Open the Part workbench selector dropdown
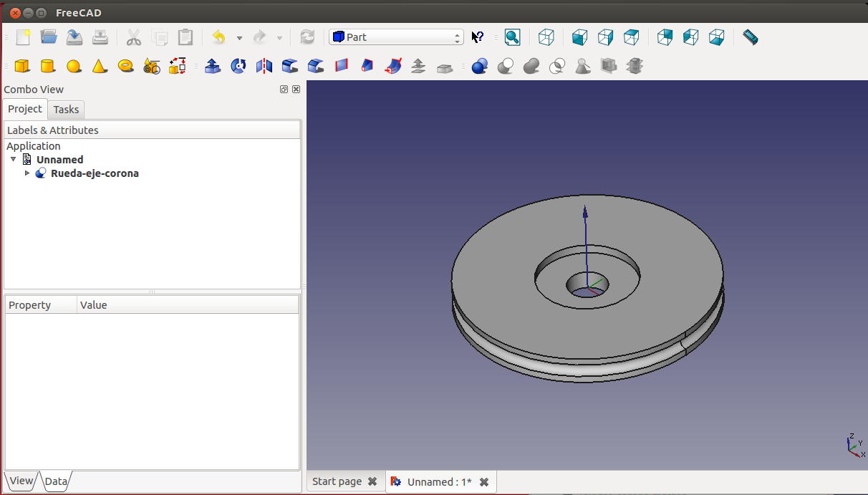This screenshot has width=868, height=495. [x=396, y=37]
